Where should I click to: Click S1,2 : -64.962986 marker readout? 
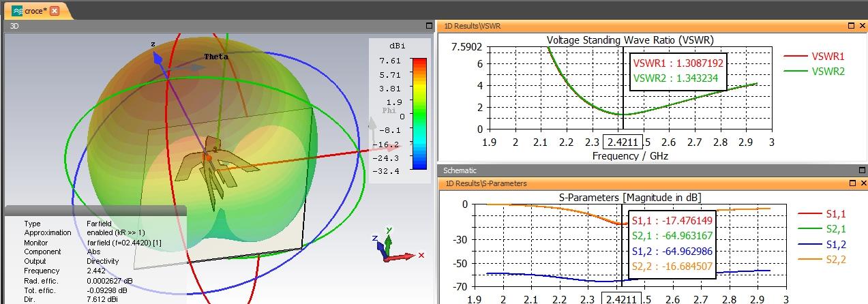tap(672, 252)
